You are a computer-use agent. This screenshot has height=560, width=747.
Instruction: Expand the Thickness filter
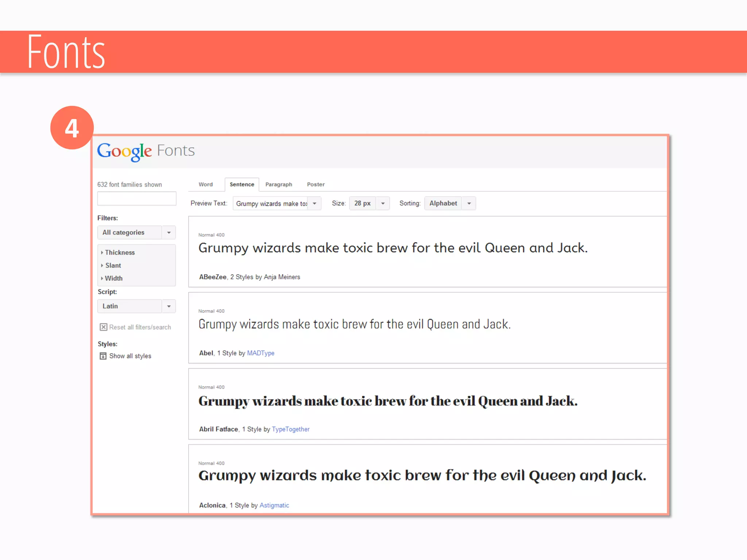point(118,252)
